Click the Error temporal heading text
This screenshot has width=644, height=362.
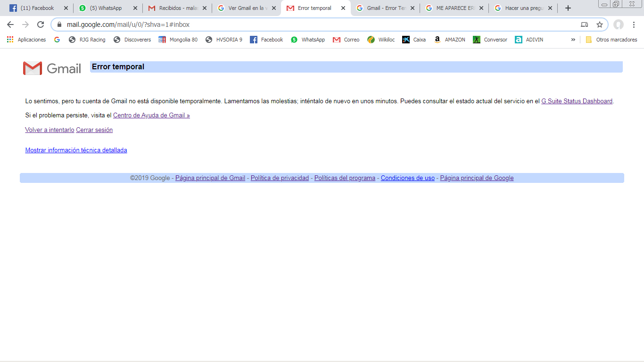pyautogui.click(x=118, y=67)
